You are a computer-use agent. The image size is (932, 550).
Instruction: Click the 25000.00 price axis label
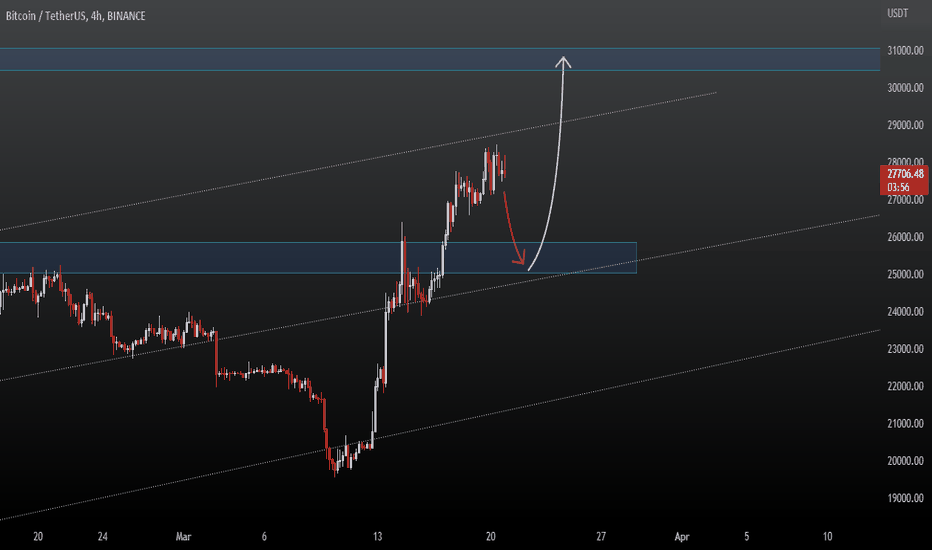pyautogui.click(x=905, y=275)
